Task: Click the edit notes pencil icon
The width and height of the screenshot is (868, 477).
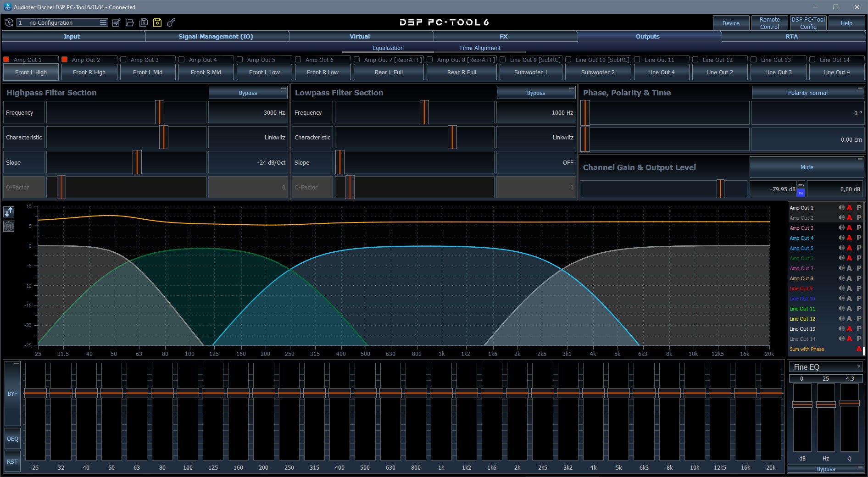Action: point(117,22)
